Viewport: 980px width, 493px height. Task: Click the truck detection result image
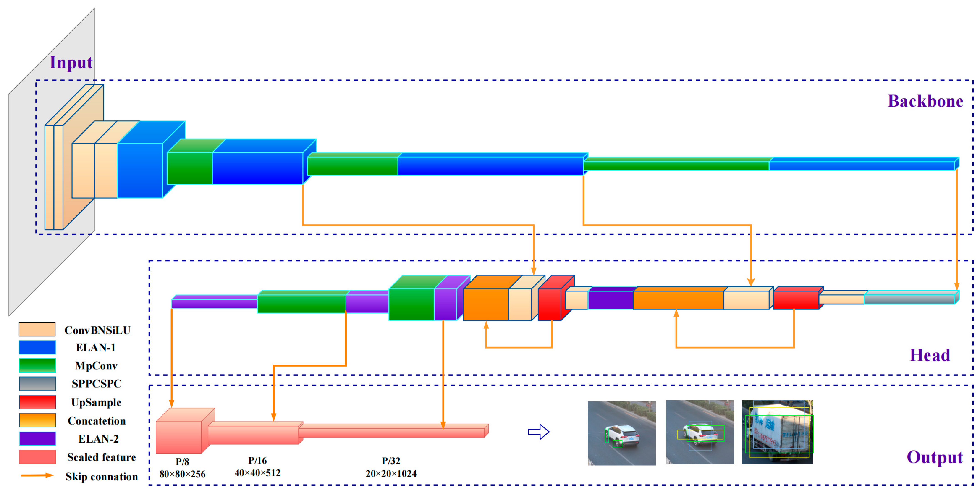click(777, 432)
